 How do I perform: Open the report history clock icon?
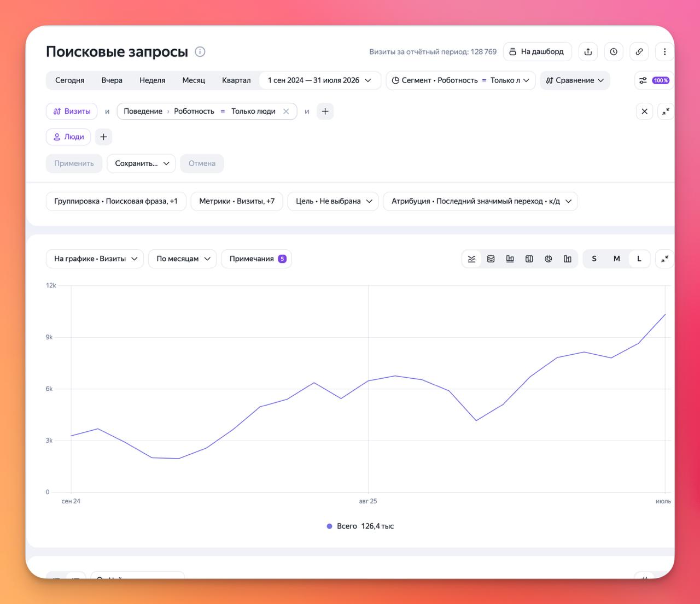click(x=614, y=52)
